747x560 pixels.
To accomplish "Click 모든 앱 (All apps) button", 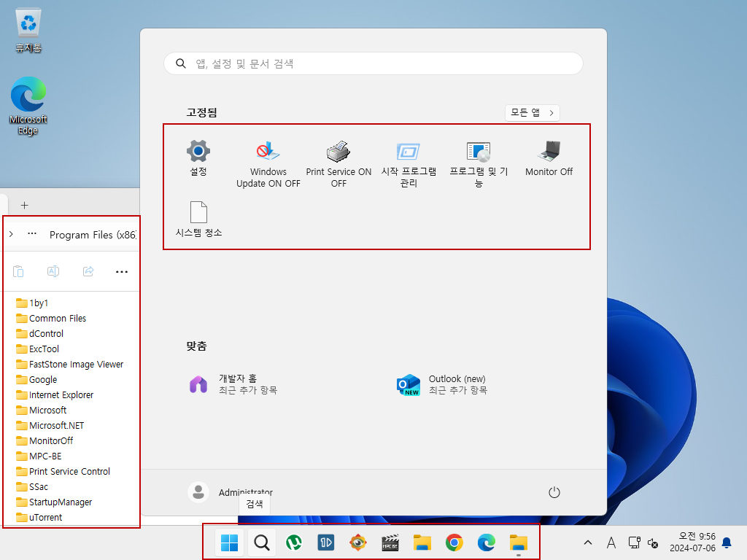I will pos(532,113).
